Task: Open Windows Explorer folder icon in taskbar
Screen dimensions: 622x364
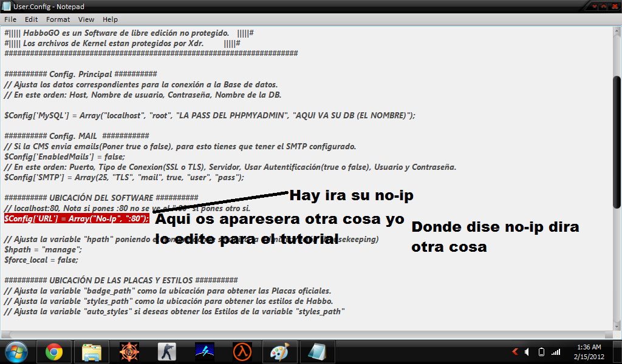Action: tap(92, 352)
